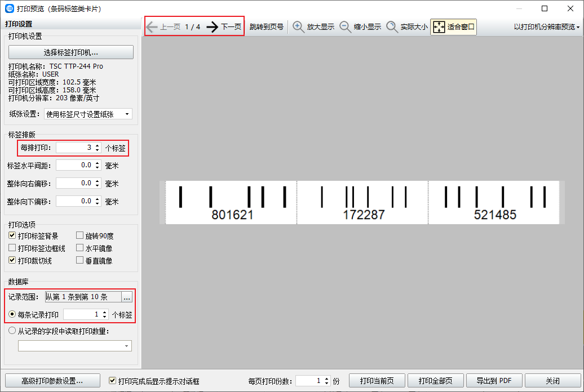584x392 pixels.
Task: Click the 打印机分辨率: 203 像素/英寸 text
Action: [54, 98]
